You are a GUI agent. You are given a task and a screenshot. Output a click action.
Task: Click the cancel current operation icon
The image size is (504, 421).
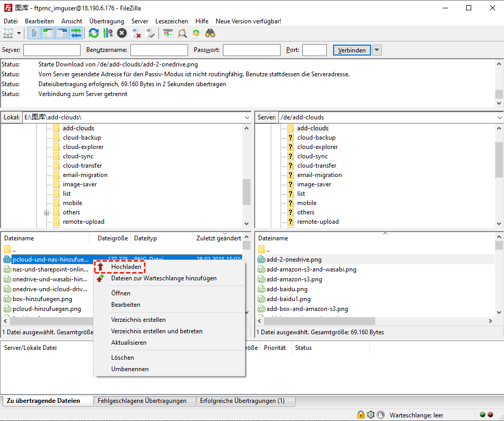point(122,33)
